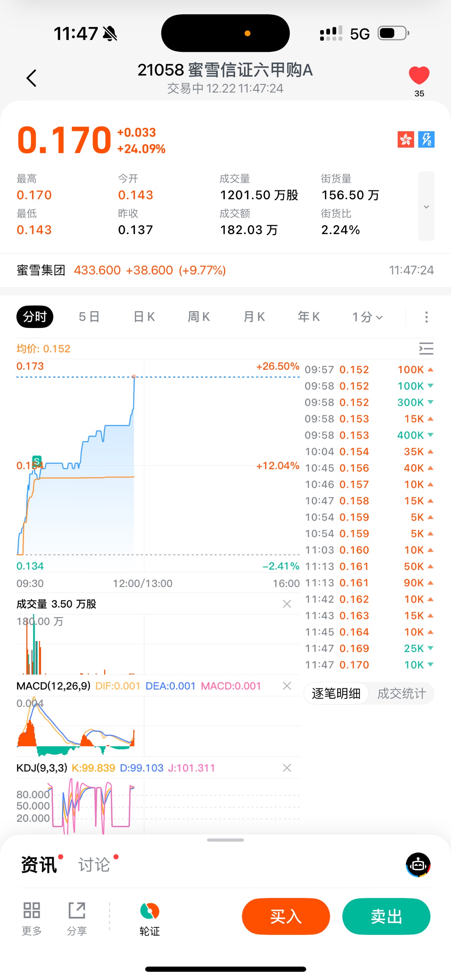Tap the 更多 grid icon
Screen dimensions: 451x980
32,916
